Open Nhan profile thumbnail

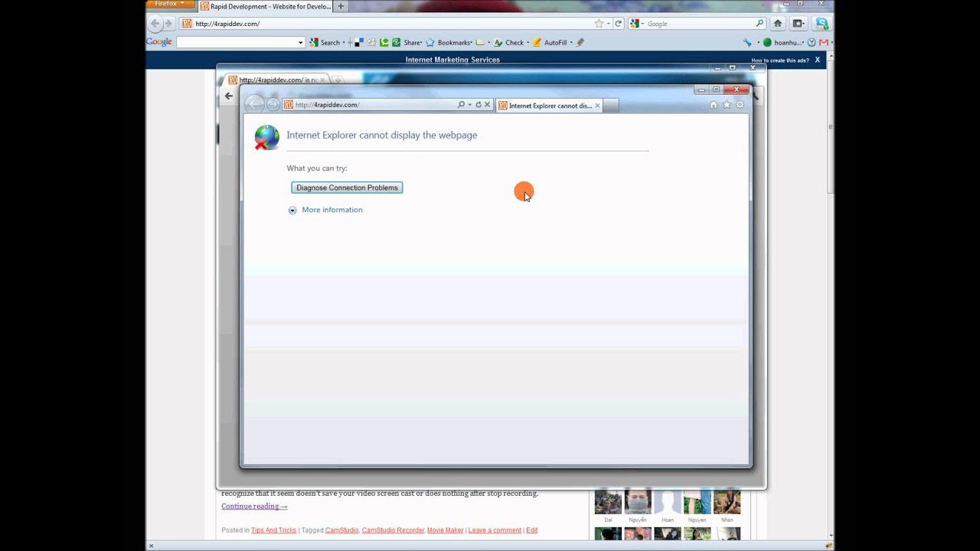[727, 503]
